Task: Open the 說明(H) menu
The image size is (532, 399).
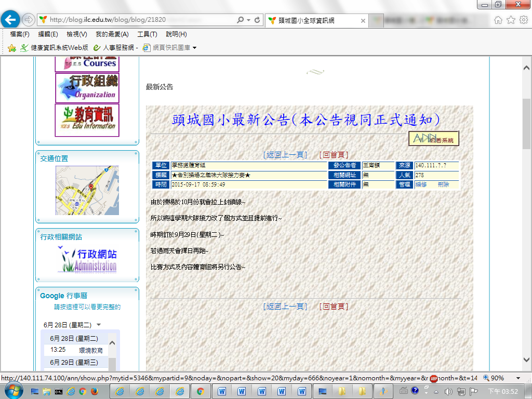Action: pyautogui.click(x=176, y=34)
